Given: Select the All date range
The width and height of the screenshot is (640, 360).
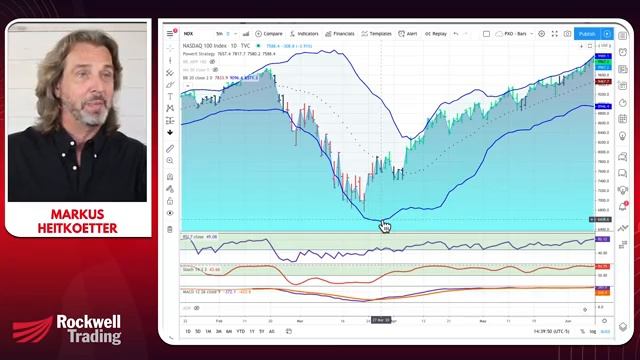Looking at the screenshot, I should (x=272, y=331).
